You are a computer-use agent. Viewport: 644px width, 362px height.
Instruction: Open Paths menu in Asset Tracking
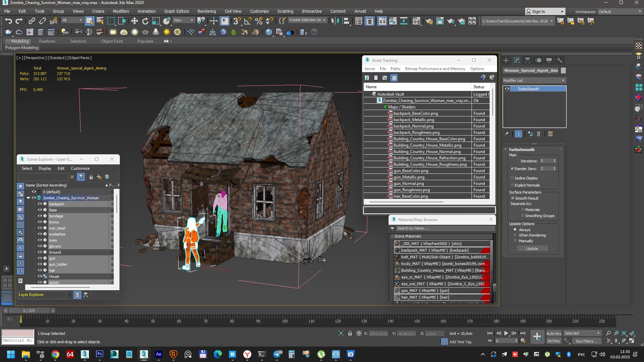click(395, 69)
